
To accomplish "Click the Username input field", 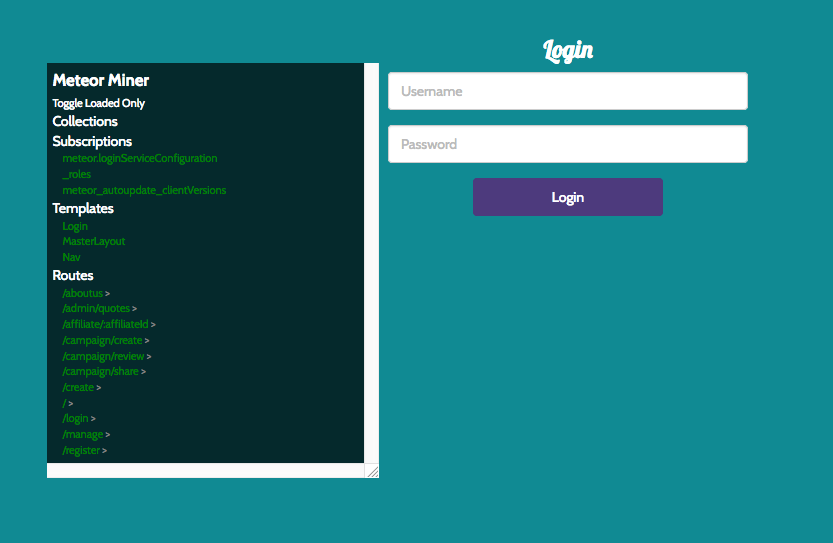I will [567, 91].
